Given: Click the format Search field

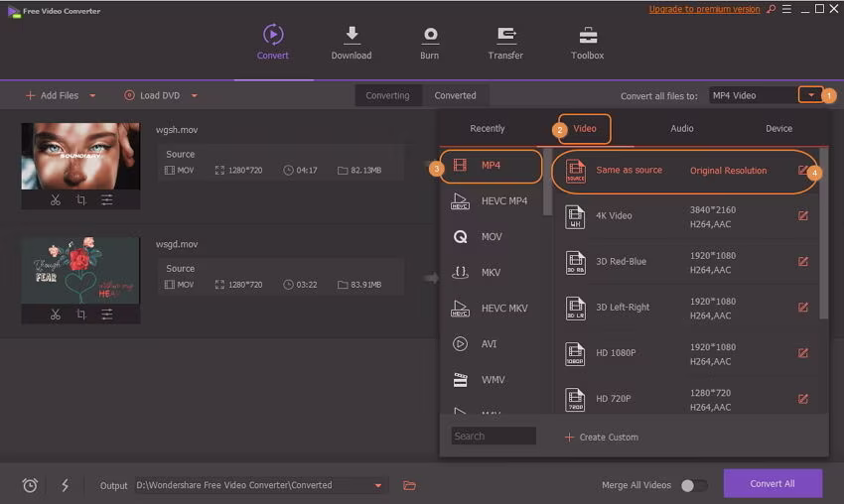Looking at the screenshot, I should (x=493, y=437).
